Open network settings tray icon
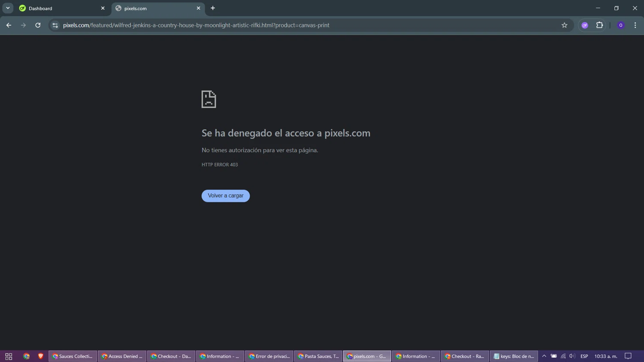The image size is (644, 362). tap(563, 356)
